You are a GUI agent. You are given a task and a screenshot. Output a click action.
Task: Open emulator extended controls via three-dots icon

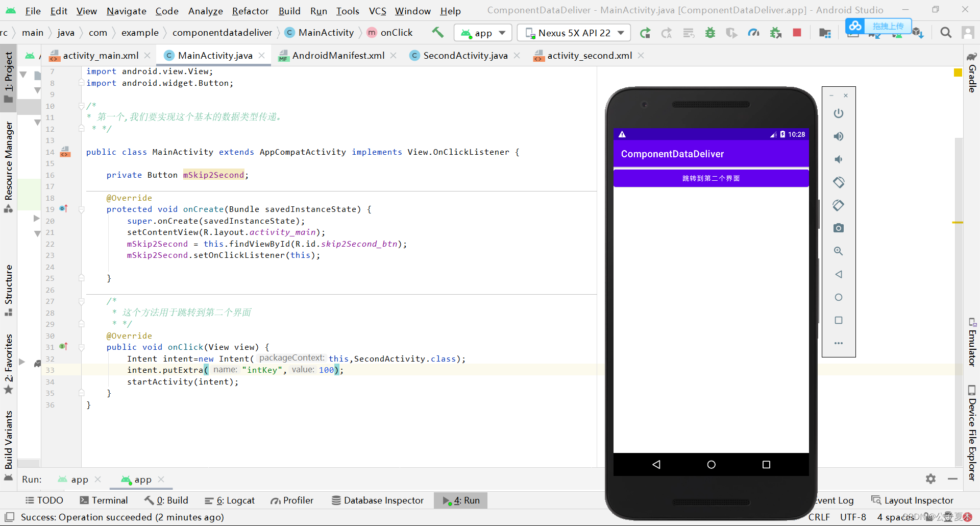[x=839, y=343]
